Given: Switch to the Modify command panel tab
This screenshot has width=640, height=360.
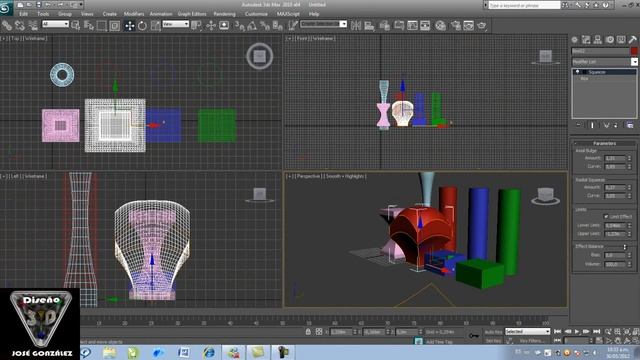Looking at the screenshot, I should click(586, 40).
